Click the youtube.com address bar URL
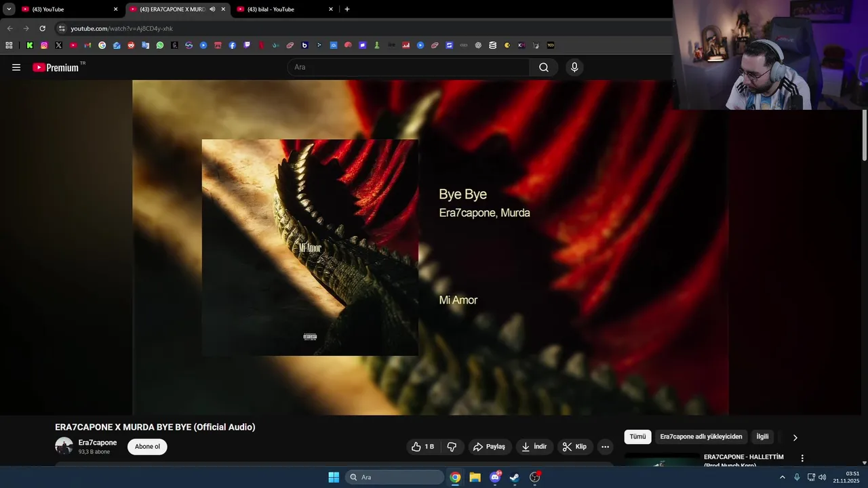 (x=122, y=28)
